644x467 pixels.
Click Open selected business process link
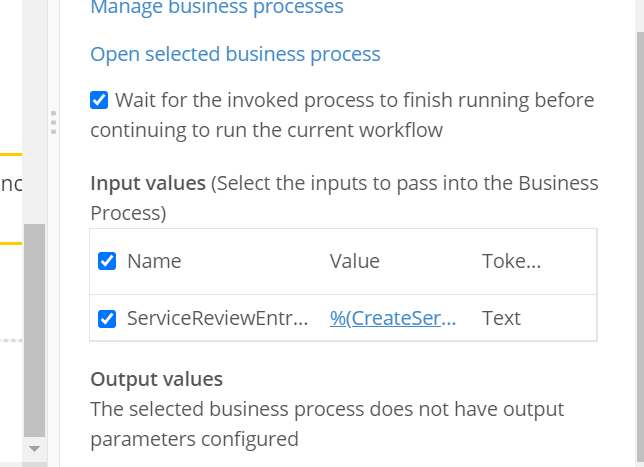[235, 54]
